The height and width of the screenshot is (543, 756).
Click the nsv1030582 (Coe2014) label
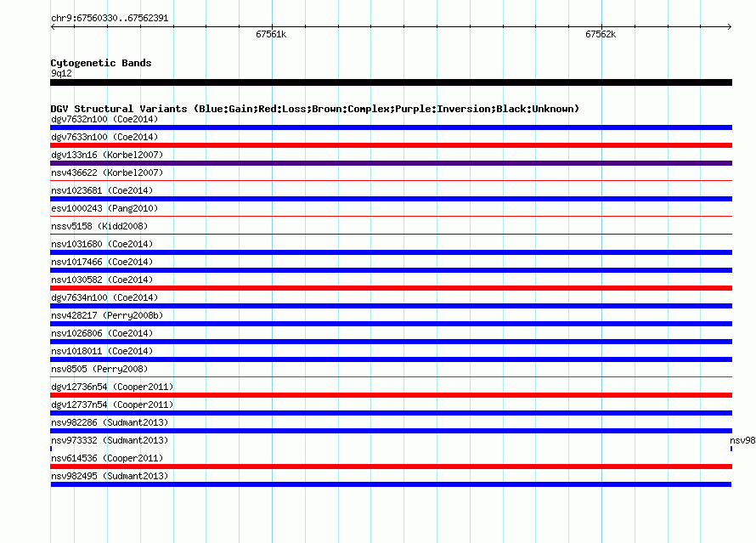[102, 280]
